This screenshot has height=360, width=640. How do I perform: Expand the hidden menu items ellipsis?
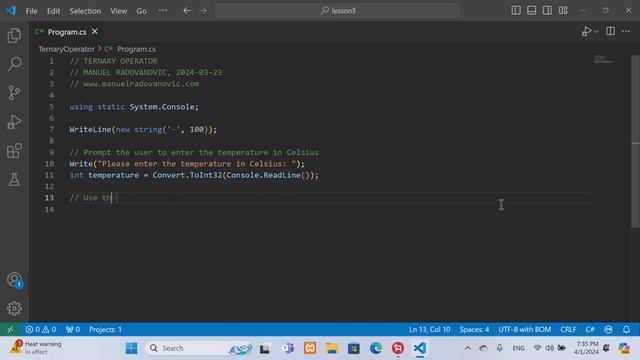point(162,11)
